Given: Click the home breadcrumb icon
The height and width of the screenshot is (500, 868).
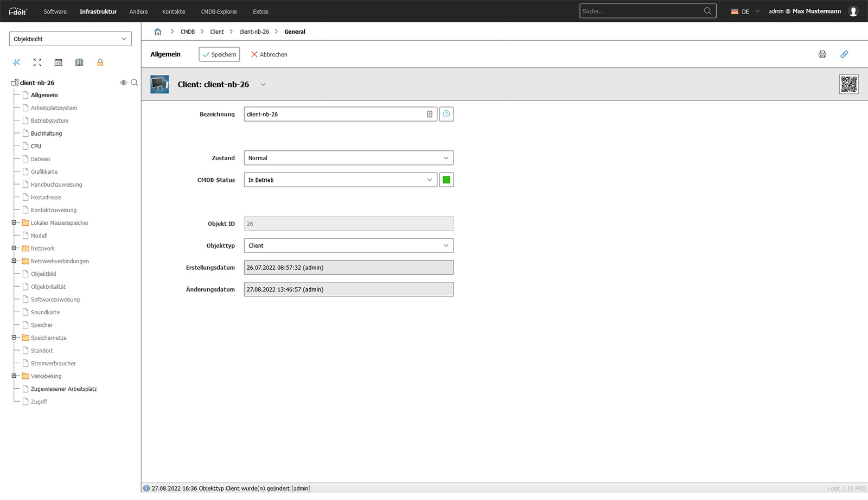Looking at the screenshot, I should 158,32.
